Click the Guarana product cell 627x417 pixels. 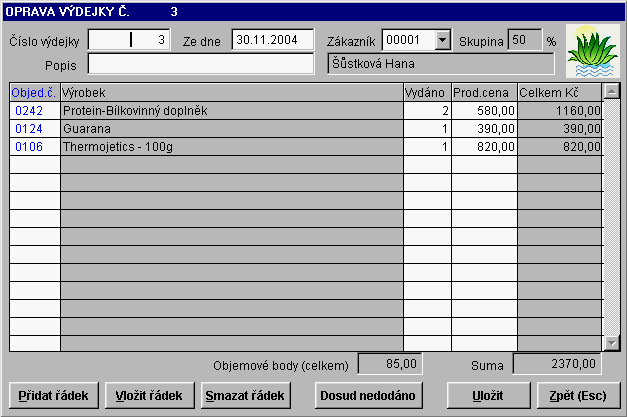(232, 128)
